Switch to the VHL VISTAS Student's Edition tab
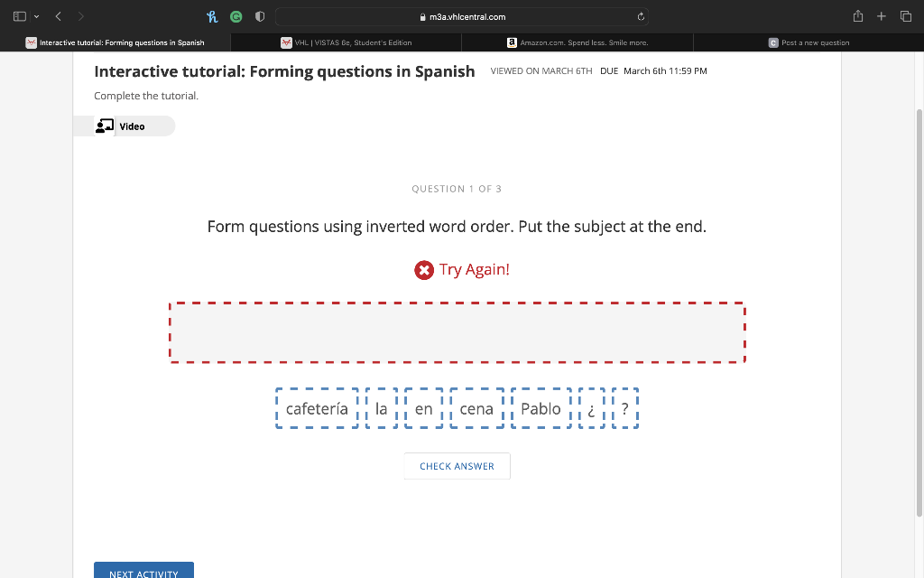Image resolution: width=924 pixels, height=578 pixels. click(346, 42)
